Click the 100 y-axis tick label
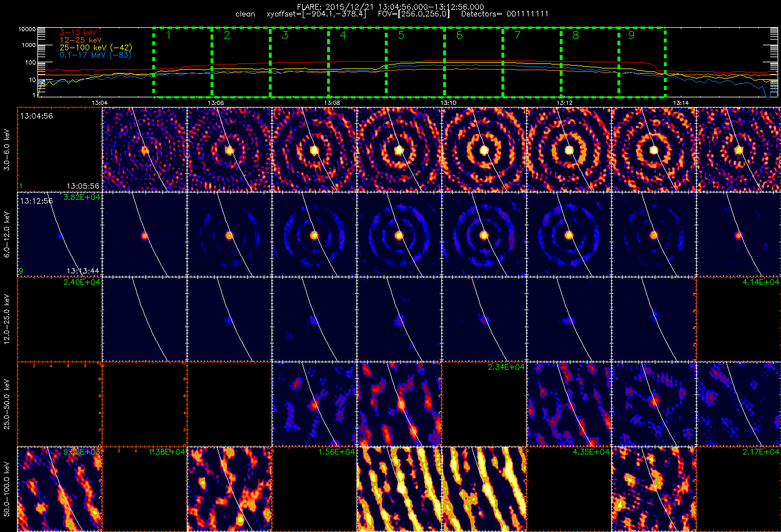Screen dimensions: 781x532 [x=30, y=63]
